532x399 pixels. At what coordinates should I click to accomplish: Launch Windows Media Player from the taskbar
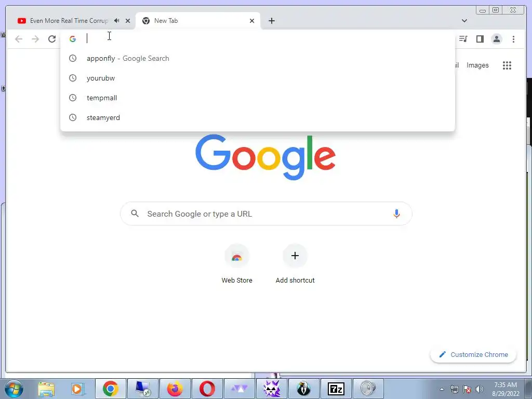[x=78, y=389]
